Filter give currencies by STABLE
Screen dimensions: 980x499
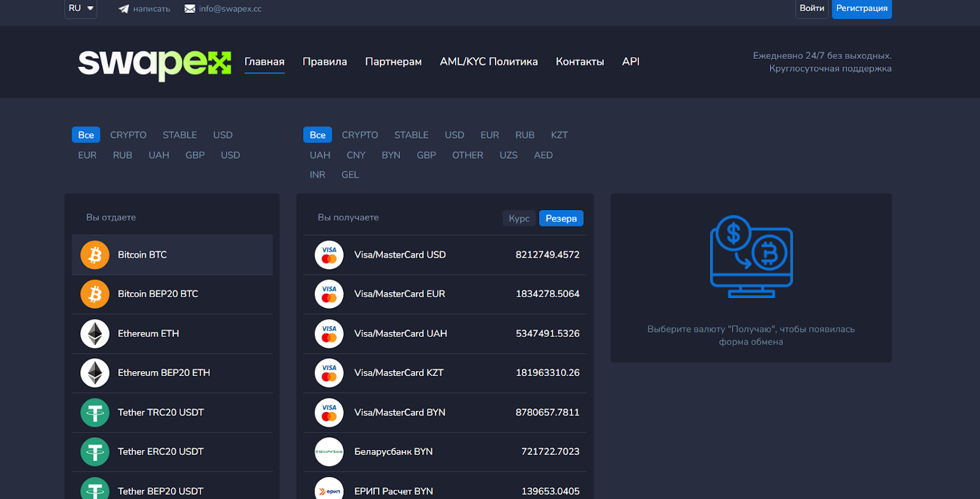tap(180, 135)
